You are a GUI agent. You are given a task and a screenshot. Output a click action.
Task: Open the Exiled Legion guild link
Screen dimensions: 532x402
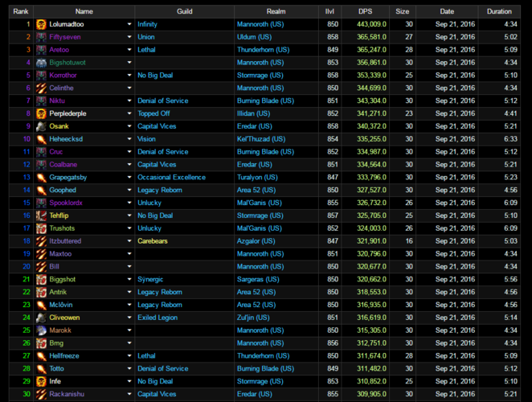click(158, 318)
